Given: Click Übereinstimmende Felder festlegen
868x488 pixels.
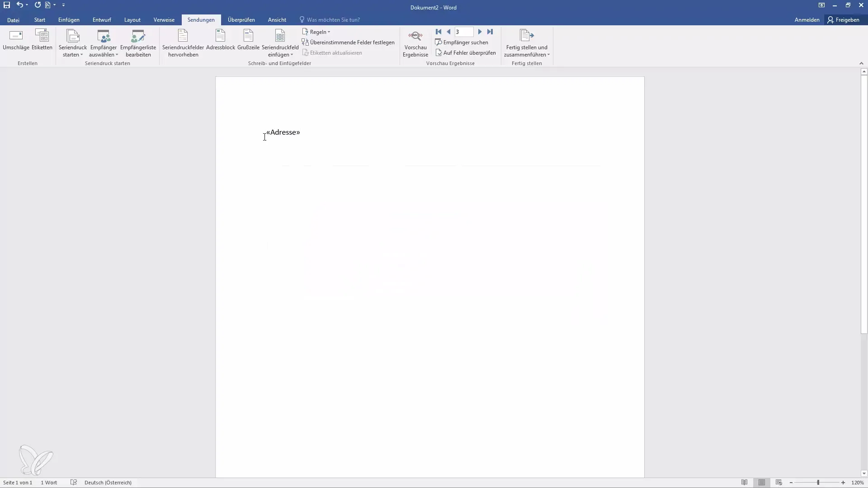Looking at the screenshot, I should pos(348,42).
